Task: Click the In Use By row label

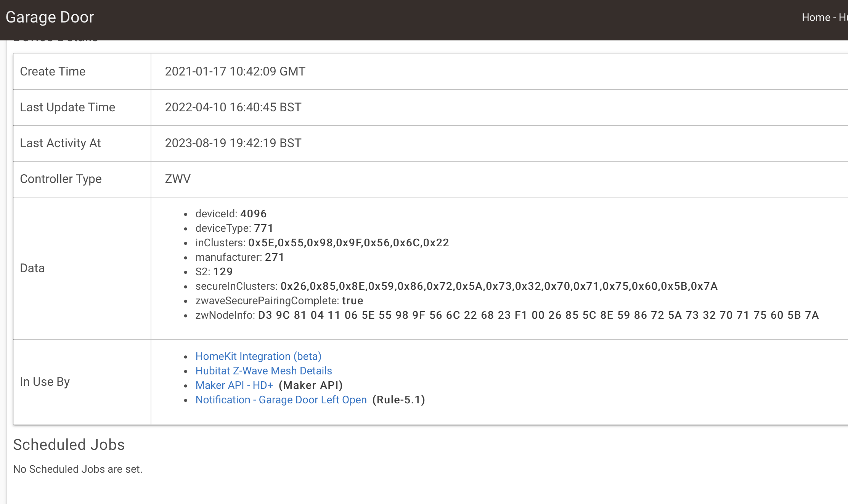Action: [x=45, y=382]
